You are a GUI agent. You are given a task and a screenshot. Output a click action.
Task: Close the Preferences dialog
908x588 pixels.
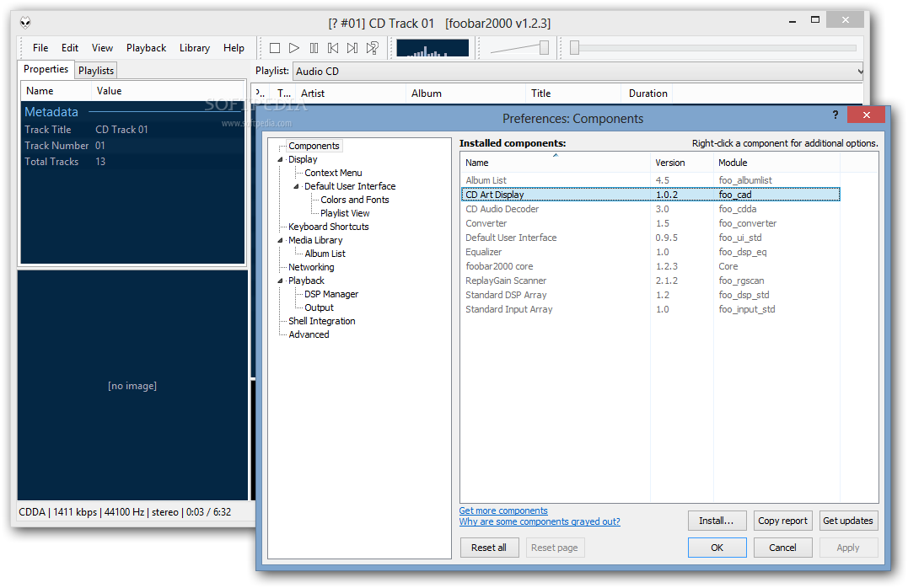coord(866,115)
